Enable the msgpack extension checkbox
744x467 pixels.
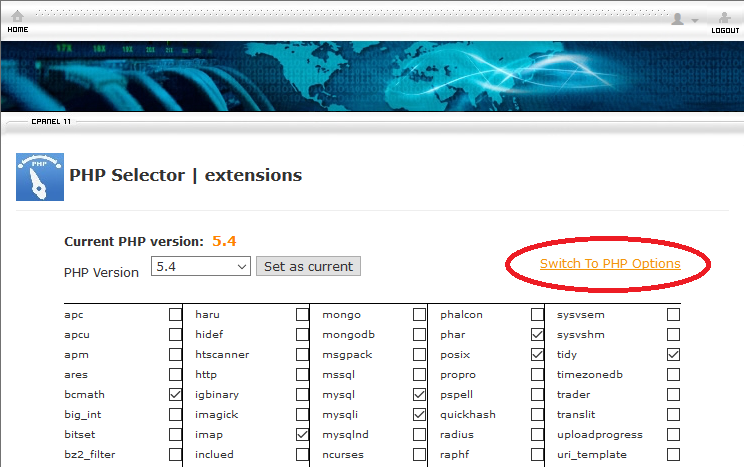point(419,355)
